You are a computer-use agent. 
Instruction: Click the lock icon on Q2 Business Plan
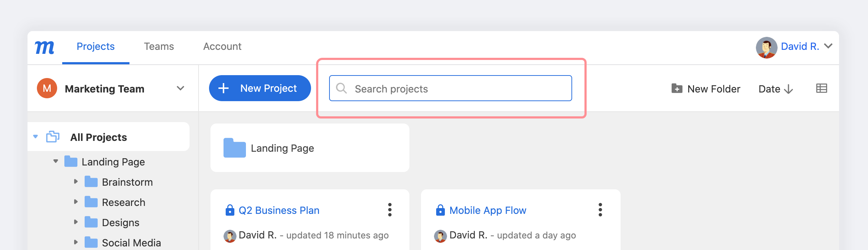tap(230, 210)
